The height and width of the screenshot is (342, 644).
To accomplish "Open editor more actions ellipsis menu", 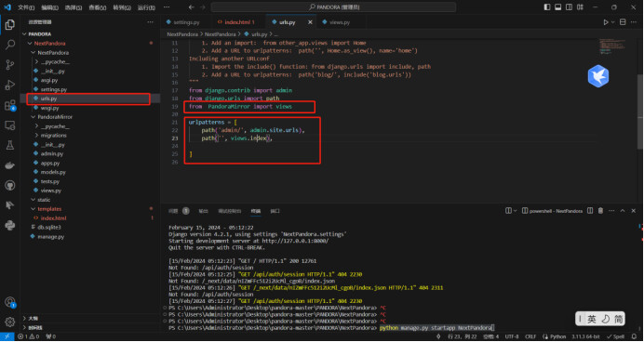I will click(634, 22).
